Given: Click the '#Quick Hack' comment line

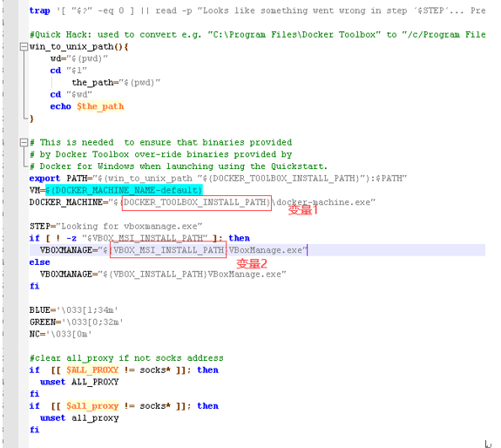Looking at the screenshot, I should tap(258, 35).
